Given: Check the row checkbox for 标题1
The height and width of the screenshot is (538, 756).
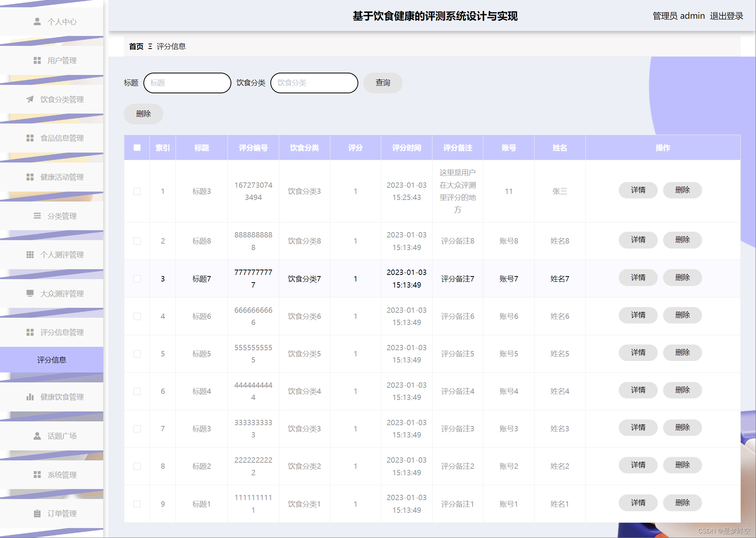Looking at the screenshot, I should point(137,504).
